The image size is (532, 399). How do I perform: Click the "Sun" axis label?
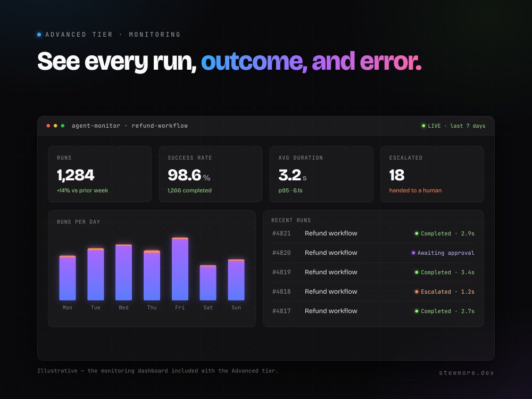[x=236, y=307]
